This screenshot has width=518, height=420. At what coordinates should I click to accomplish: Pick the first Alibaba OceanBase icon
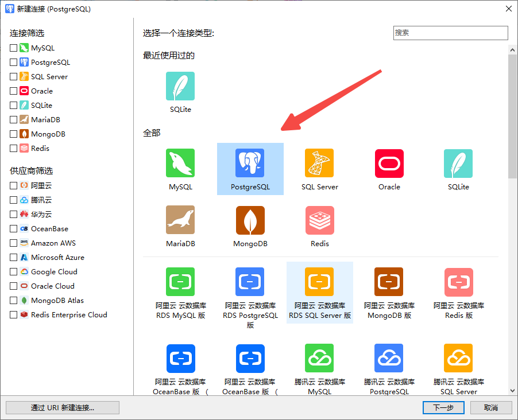pyautogui.click(x=181, y=358)
